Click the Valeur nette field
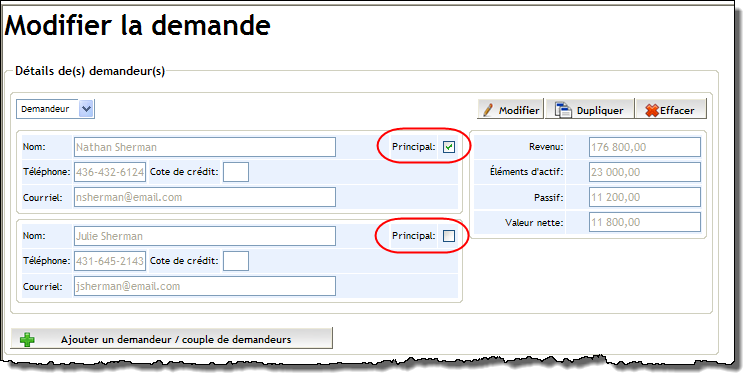 point(645,222)
